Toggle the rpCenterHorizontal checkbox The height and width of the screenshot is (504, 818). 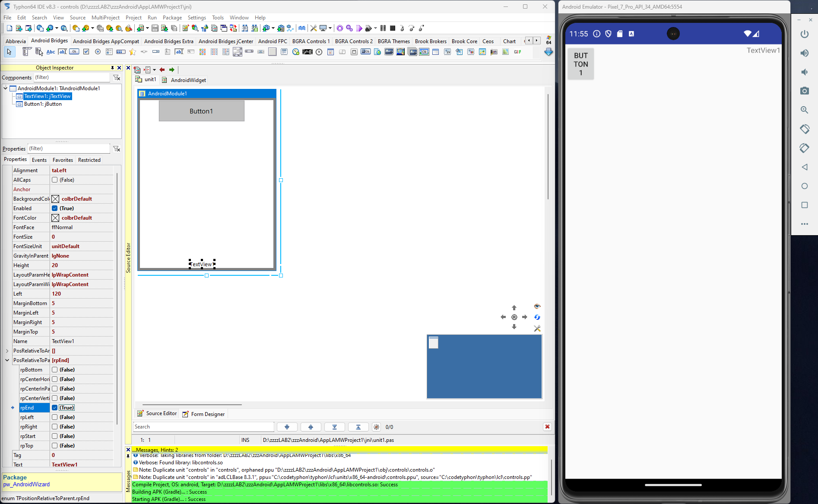(x=55, y=379)
